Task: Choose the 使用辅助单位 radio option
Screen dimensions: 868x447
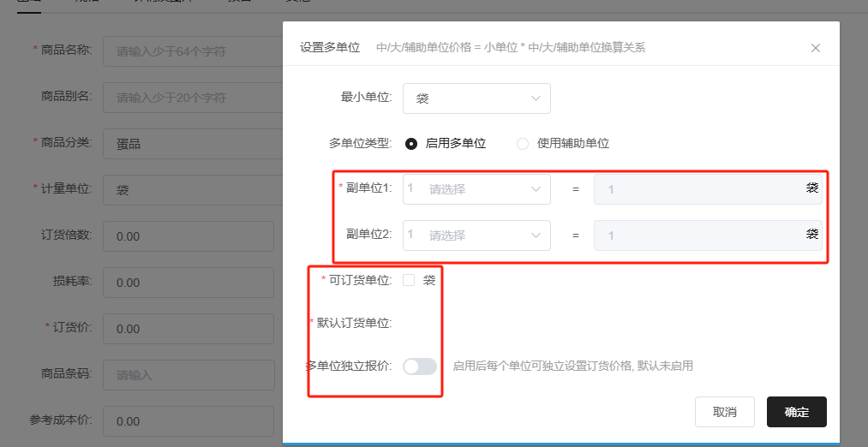Action: pos(523,144)
